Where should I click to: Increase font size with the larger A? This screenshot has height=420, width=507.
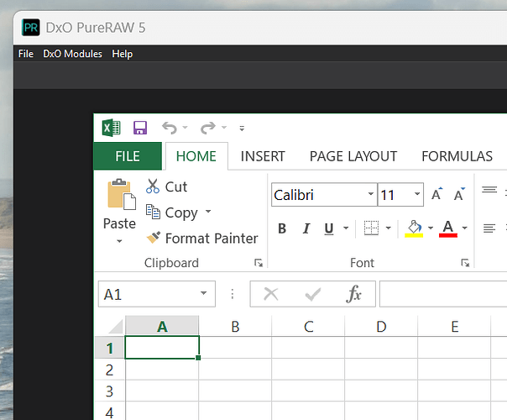[436, 194]
